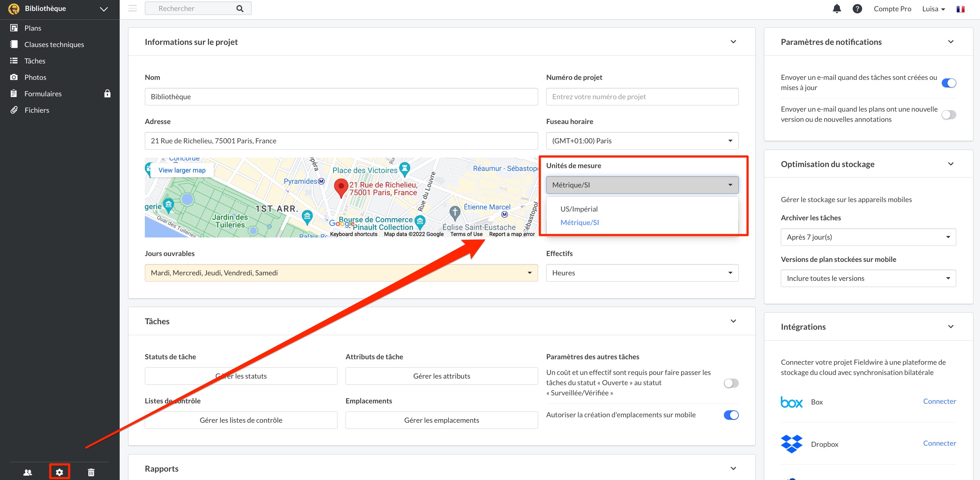Click the Fieldwire helmet logo icon

(x=14, y=8)
